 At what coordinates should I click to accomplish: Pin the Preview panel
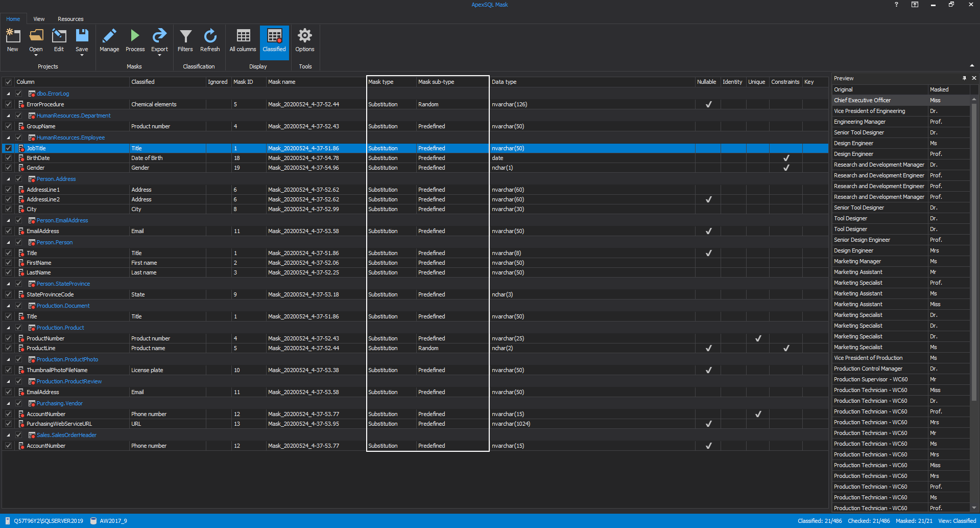(x=964, y=78)
